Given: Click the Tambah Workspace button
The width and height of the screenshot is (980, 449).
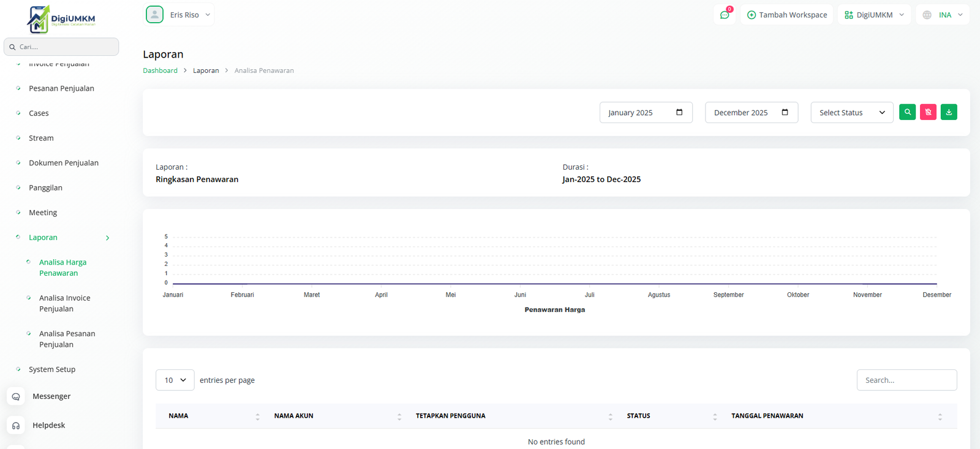Looking at the screenshot, I should 787,15.
